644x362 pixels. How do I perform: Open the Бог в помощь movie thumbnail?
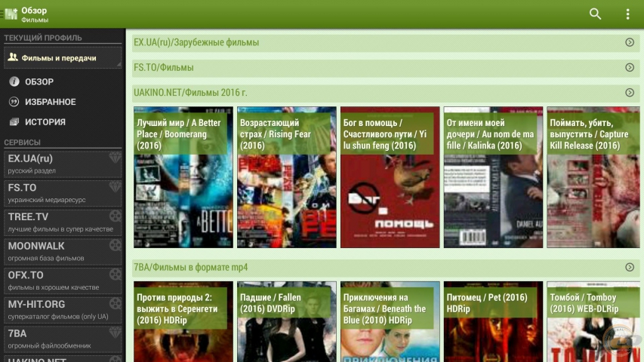(x=390, y=178)
